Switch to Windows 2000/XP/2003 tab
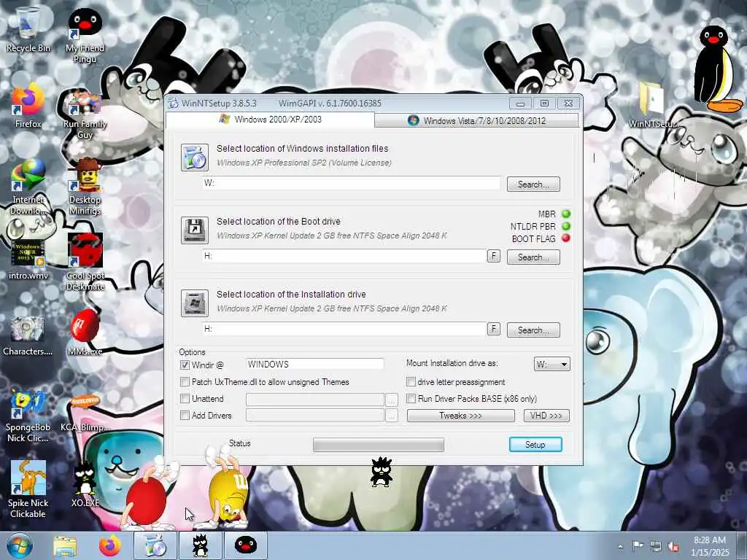 pyautogui.click(x=270, y=120)
